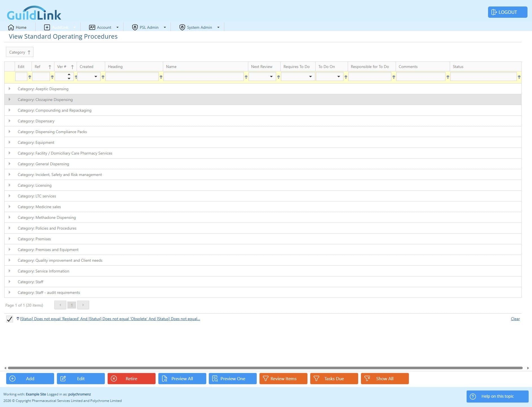The height and width of the screenshot is (407, 532).
Task: Click the Preview All button
Action: click(182, 379)
